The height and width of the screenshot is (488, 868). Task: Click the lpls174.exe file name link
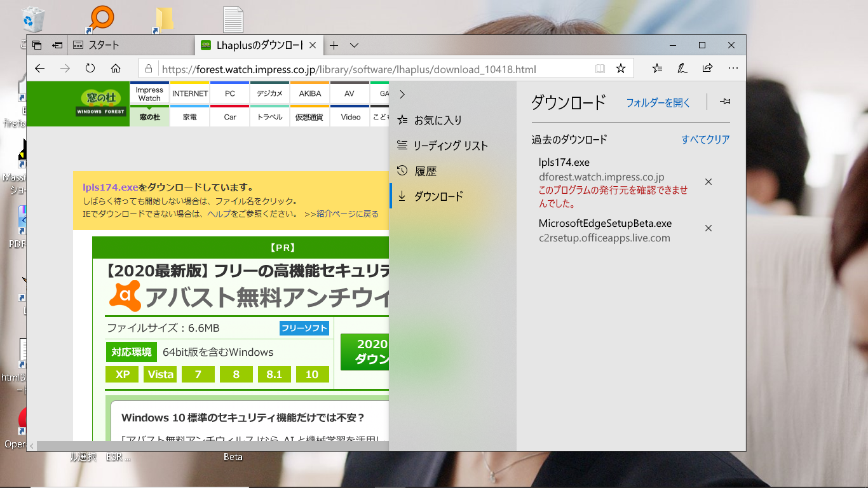110,187
